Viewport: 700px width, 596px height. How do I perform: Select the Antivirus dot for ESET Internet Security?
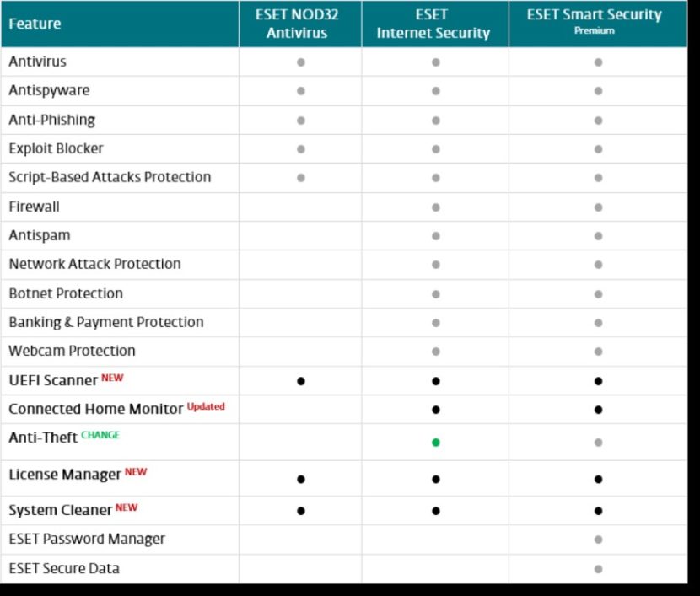pos(435,62)
